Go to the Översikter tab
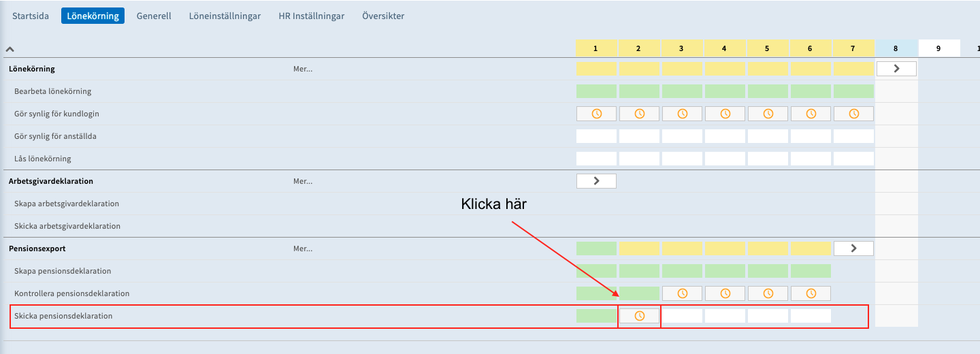This screenshot has width=980, height=354. pyautogui.click(x=383, y=16)
